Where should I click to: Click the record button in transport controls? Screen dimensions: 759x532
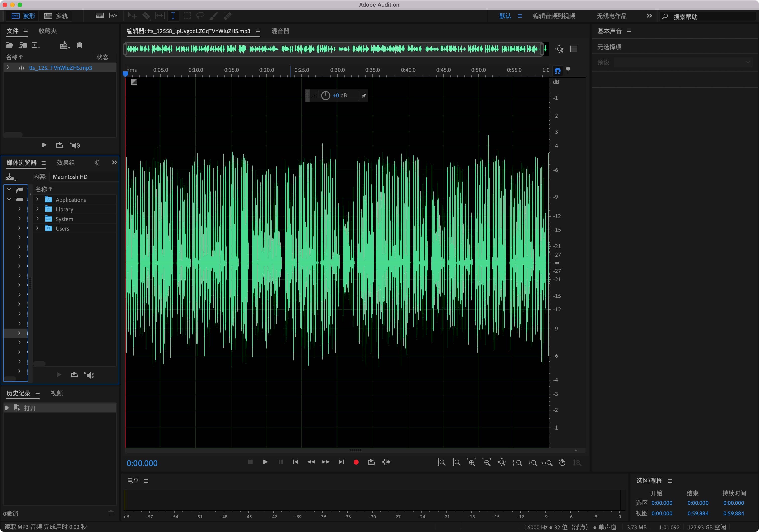pos(356,462)
